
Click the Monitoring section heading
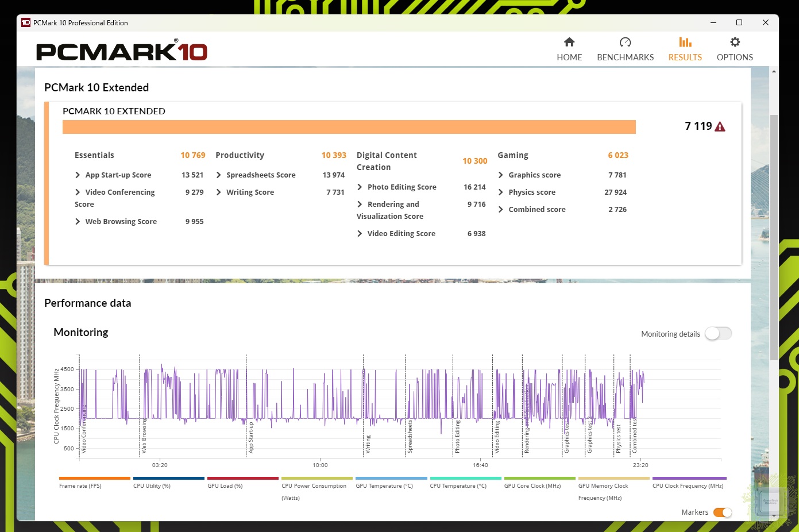coord(81,332)
